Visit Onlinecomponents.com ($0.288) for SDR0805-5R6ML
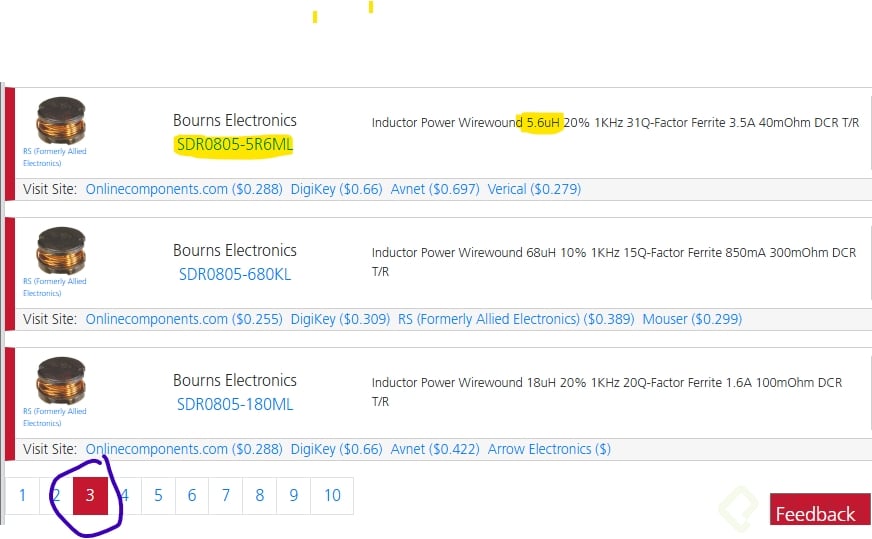The height and width of the screenshot is (539, 872). tap(184, 189)
